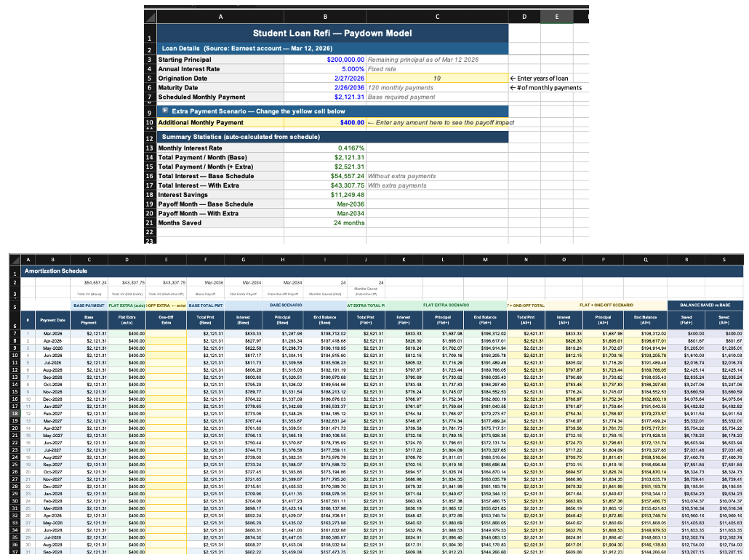749x560 pixels.
Task: Select highlighted row 18 header in Amortization Schedule sheet
Action: [15, 414]
